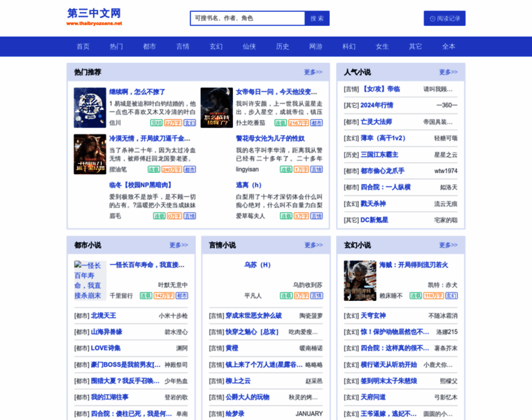This screenshot has height=420, width=532.
Task: Open title 女帝每日一问，今天他没变...
Action: pos(276,92)
